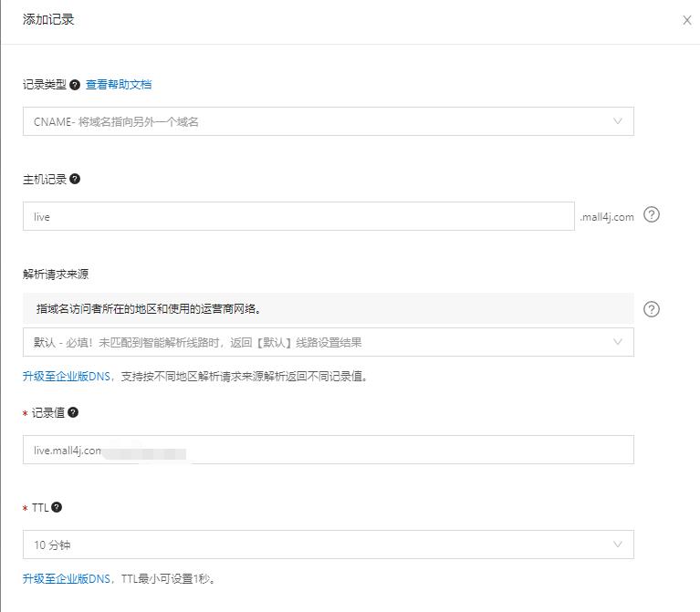Click the 解析请求来源 section label

click(56, 274)
